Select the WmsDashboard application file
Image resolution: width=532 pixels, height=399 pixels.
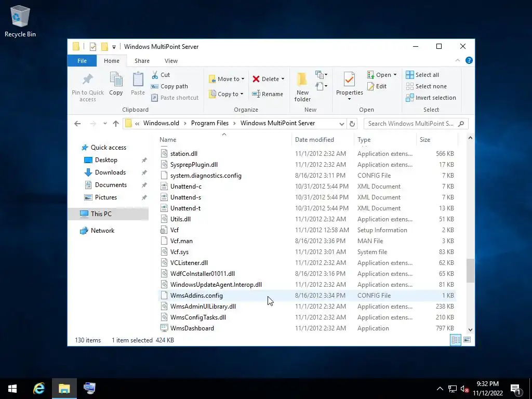pyautogui.click(x=307, y=328)
